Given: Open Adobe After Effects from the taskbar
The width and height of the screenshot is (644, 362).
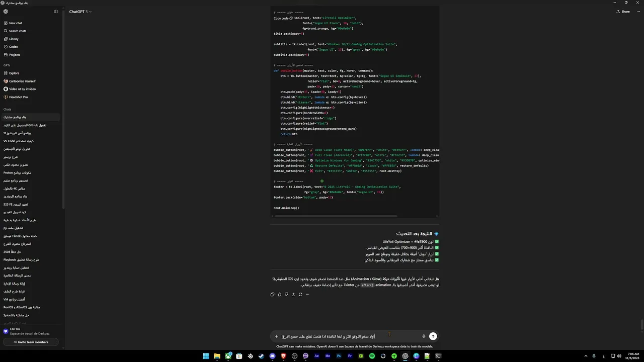Looking at the screenshot, I should click(x=316, y=356).
